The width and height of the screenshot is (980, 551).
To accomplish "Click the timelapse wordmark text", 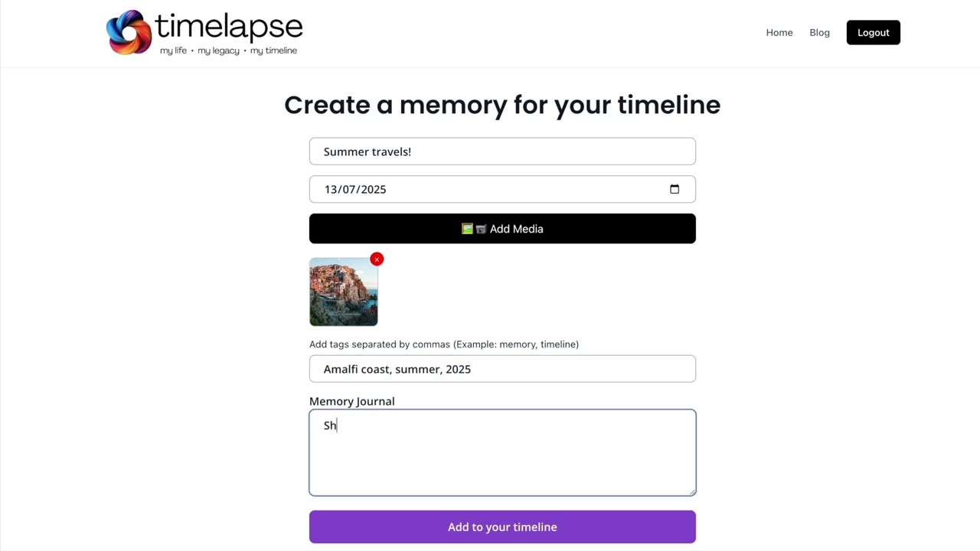I will pos(228,27).
